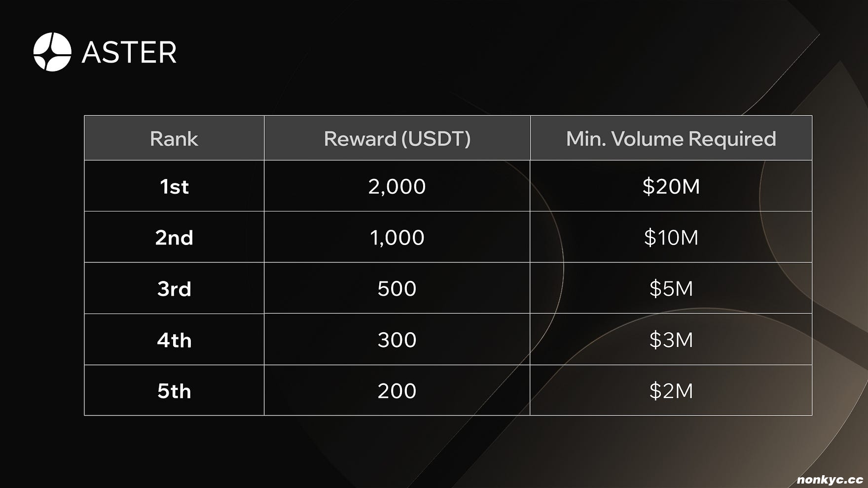Click the 2nd rank cell

(x=174, y=238)
